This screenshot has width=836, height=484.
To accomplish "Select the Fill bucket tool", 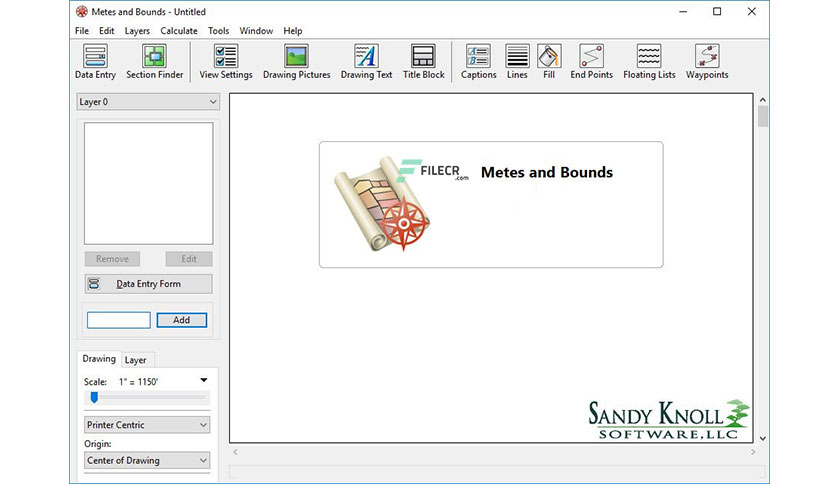I will tap(549, 62).
